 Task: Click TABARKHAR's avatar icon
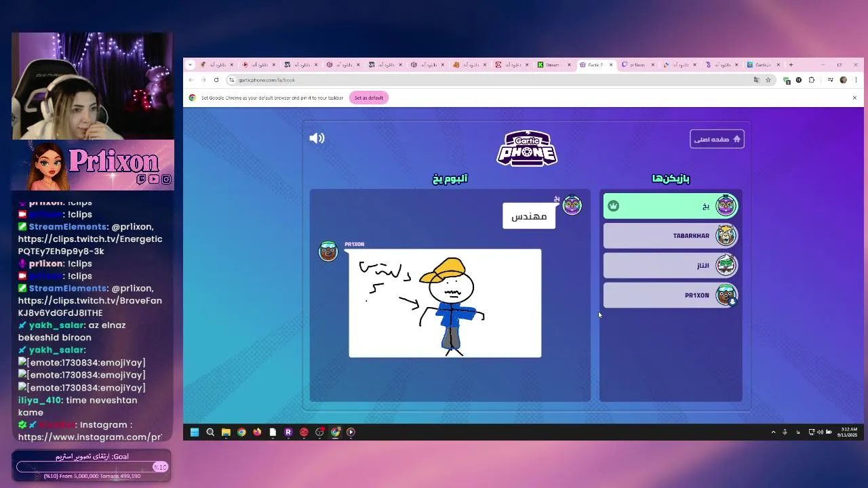pos(726,235)
